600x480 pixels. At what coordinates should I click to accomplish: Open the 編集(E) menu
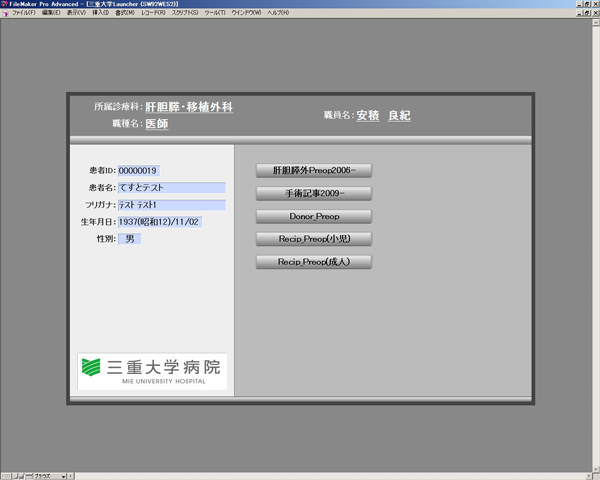click(x=51, y=12)
